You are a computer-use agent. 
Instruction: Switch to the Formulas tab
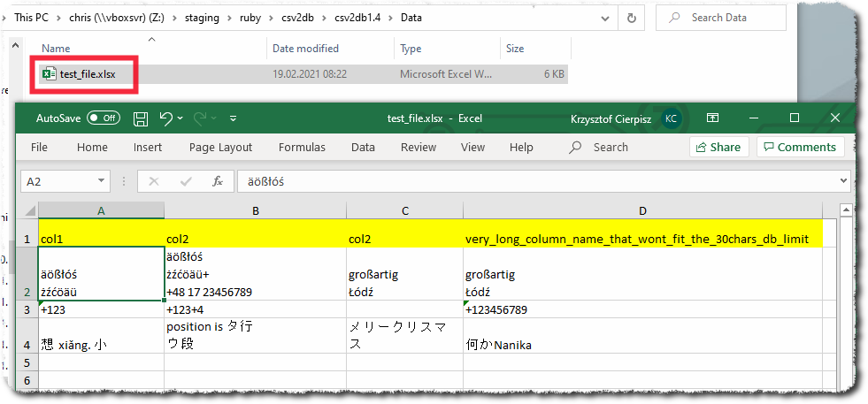click(302, 148)
